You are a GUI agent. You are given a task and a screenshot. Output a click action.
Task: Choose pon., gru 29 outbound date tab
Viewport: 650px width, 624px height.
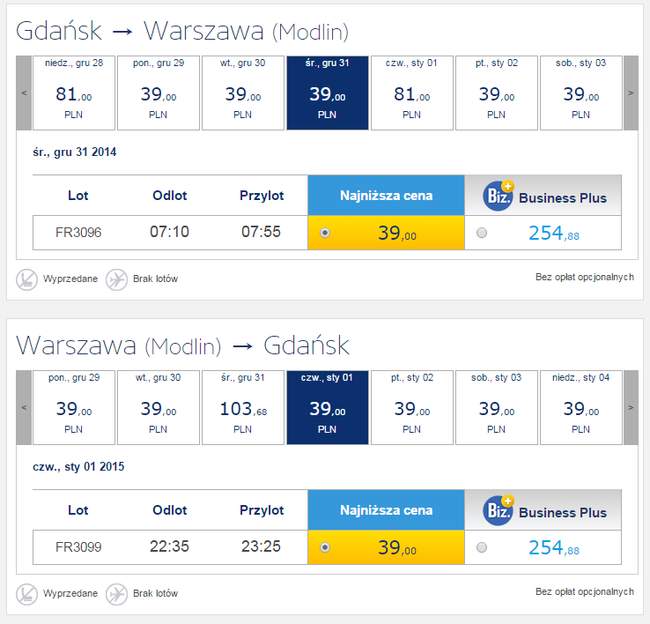(x=158, y=93)
